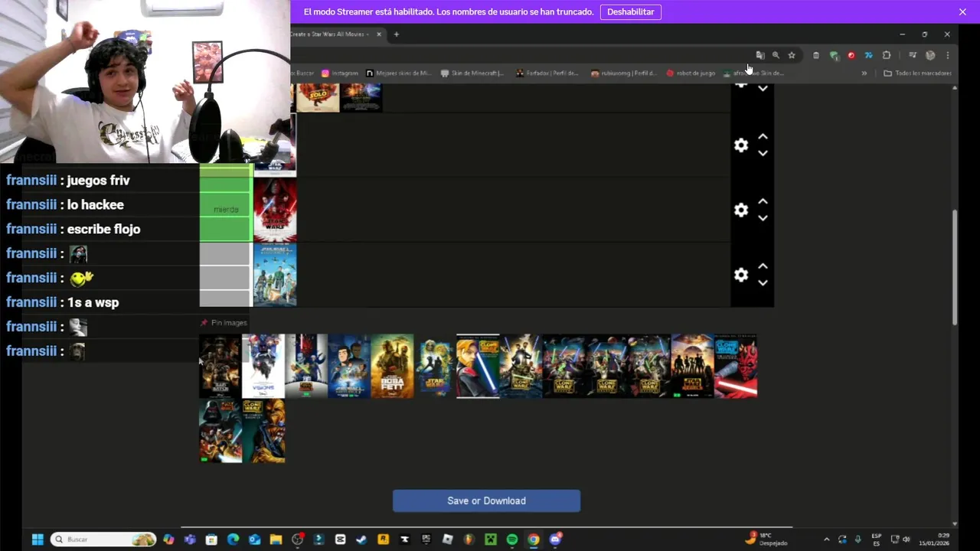
Task: Move the gray tier row down
Action: [763, 283]
